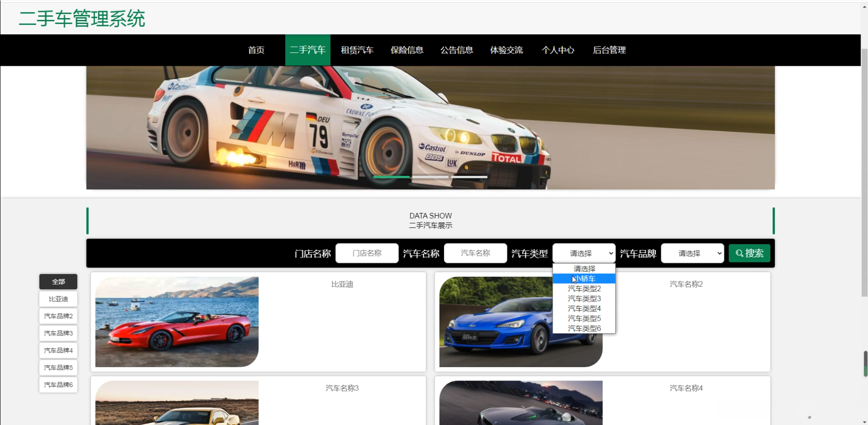Jump to the second banner slide indicator
This screenshot has width=868, height=425.
430,177
